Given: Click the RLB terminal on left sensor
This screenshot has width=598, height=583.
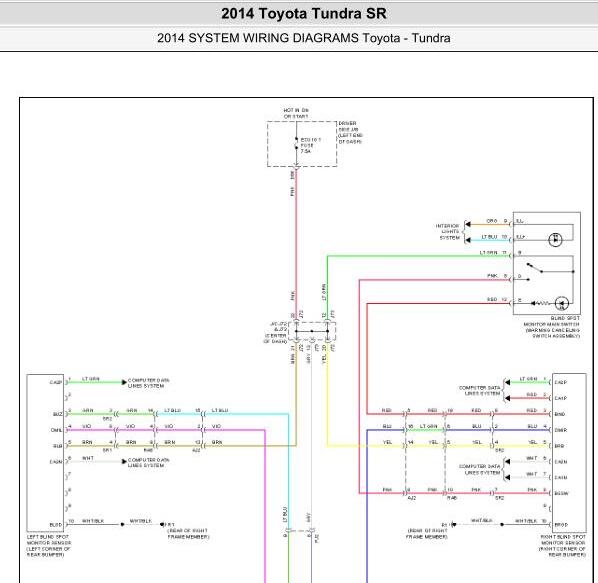Looking at the screenshot, I should [58, 446].
